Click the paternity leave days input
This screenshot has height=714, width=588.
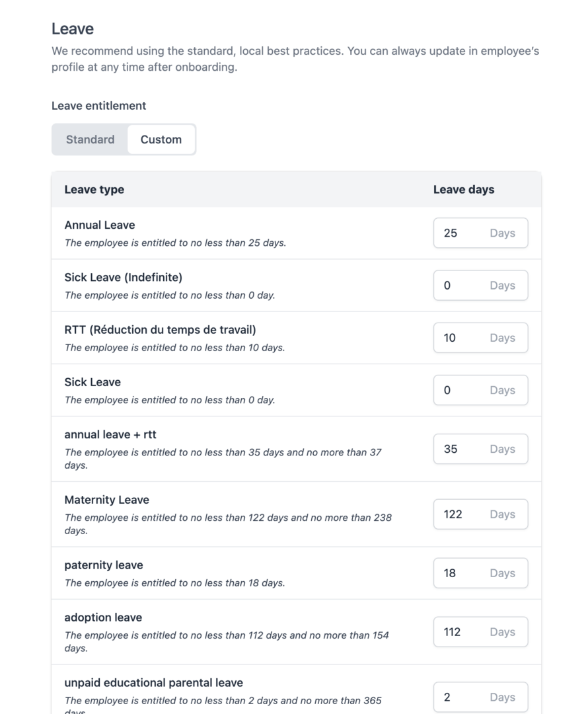[480, 573]
